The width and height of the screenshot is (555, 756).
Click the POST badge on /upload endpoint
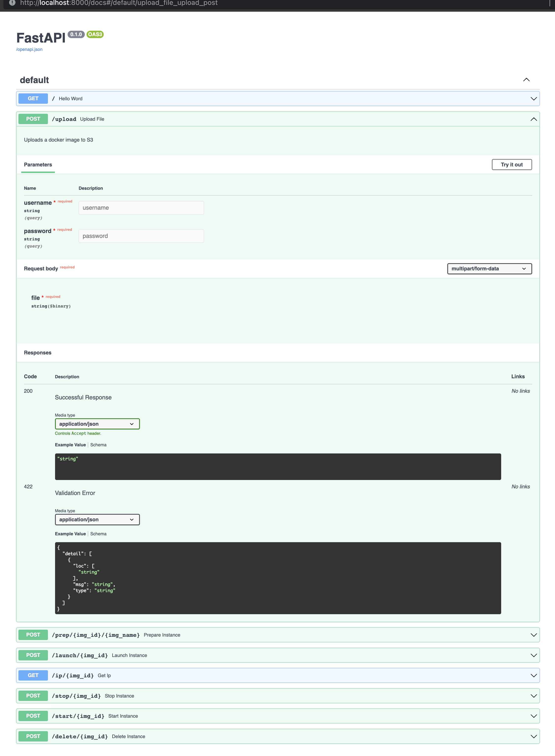tap(33, 118)
